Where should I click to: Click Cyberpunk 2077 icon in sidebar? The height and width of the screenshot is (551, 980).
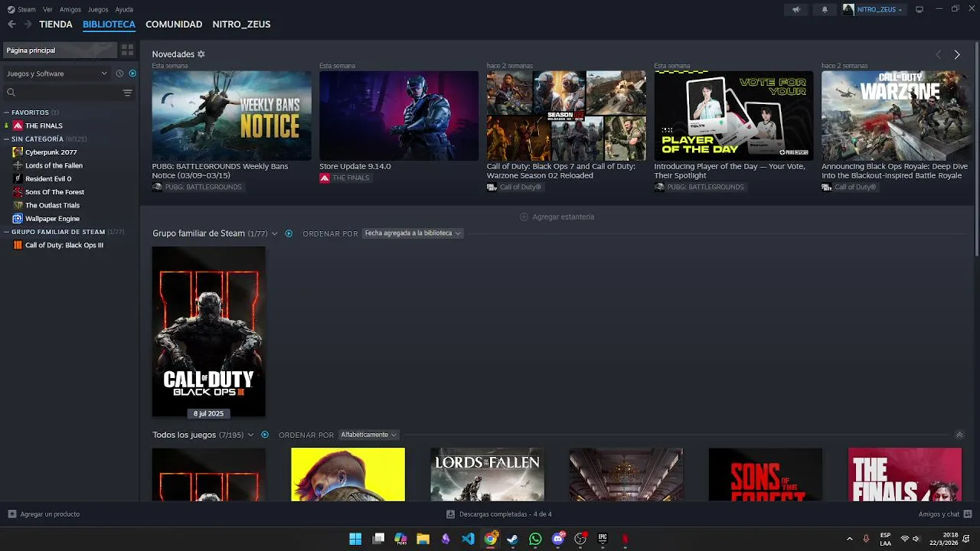[x=18, y=152]
